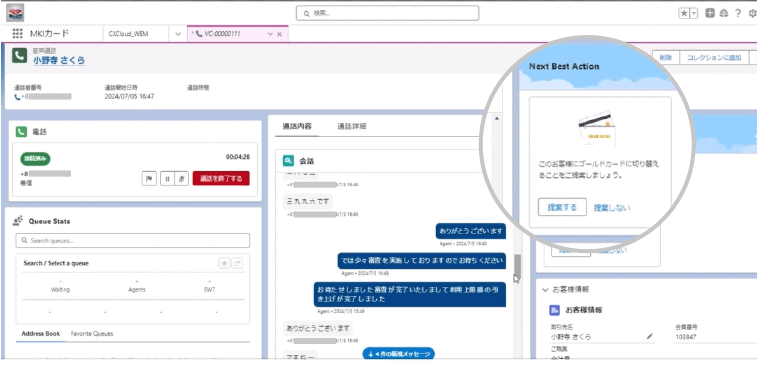The image size is (757, 370).
Task: Toggle hold with the pause button
Action: point(167,178)
